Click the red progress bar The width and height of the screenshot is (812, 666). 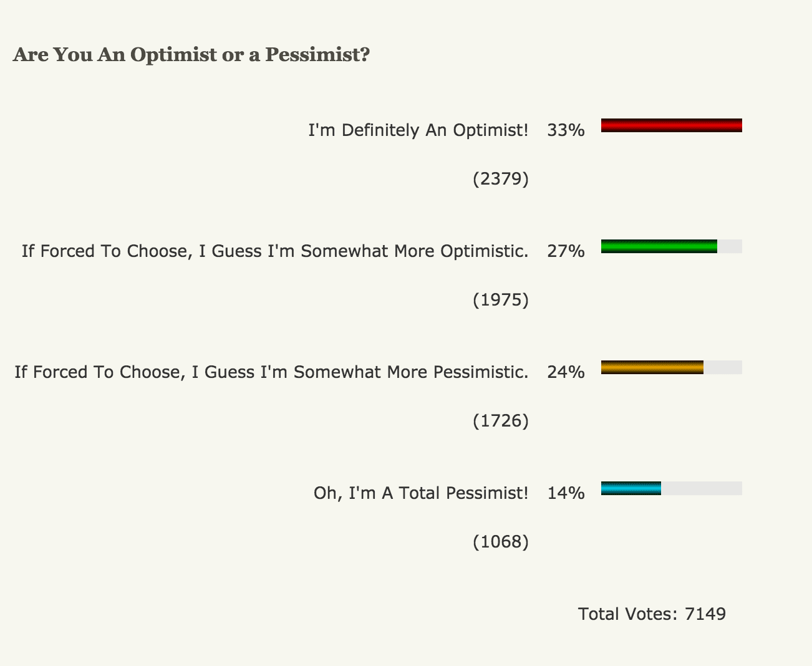click(671, 125)
